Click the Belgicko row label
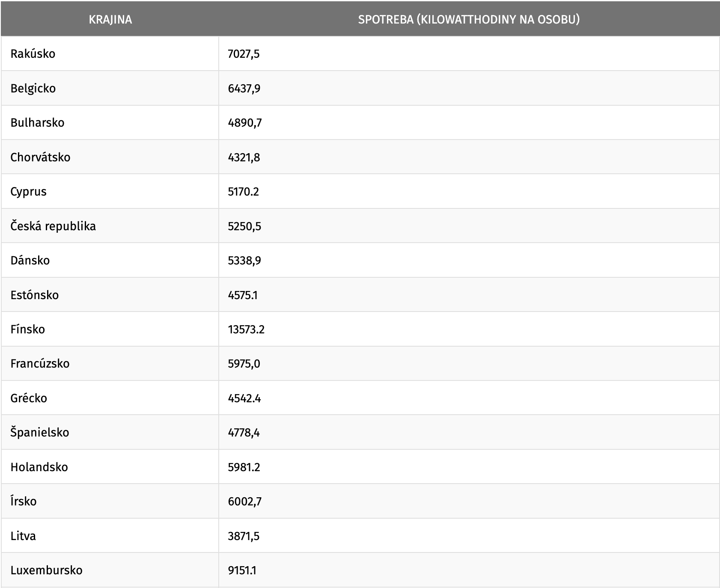The width and height of the screenshot is (720, 588). [33, 89]
